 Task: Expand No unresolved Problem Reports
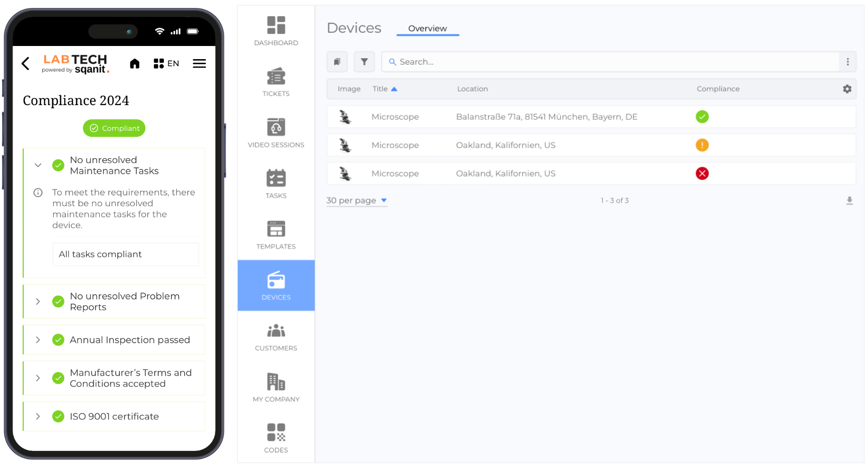point(38,302)
